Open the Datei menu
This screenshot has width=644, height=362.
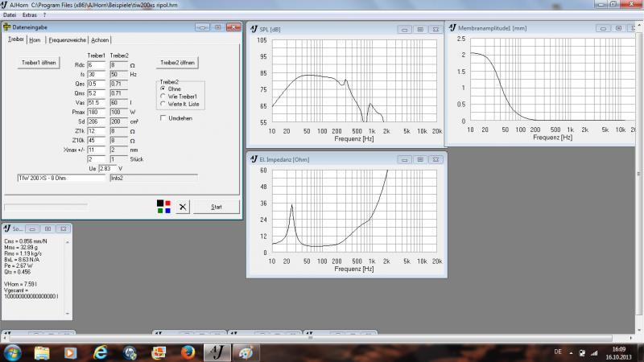10,15
